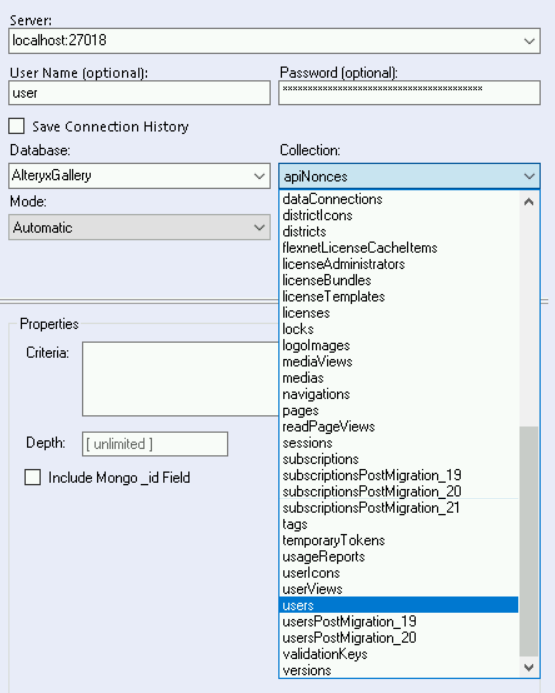Viewport: 555px width, 693px height.
Task: Select versions collection entry
Action: (x=399, y=670)
